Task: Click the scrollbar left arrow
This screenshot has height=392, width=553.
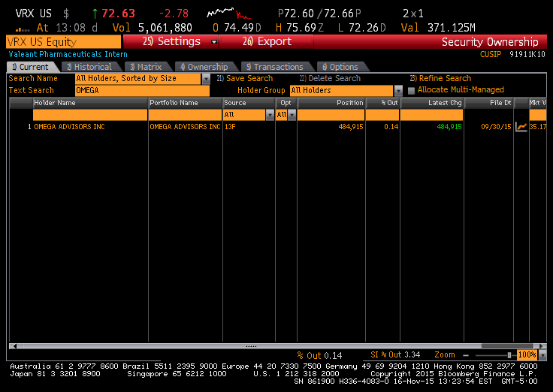Action: pos(14,346)
